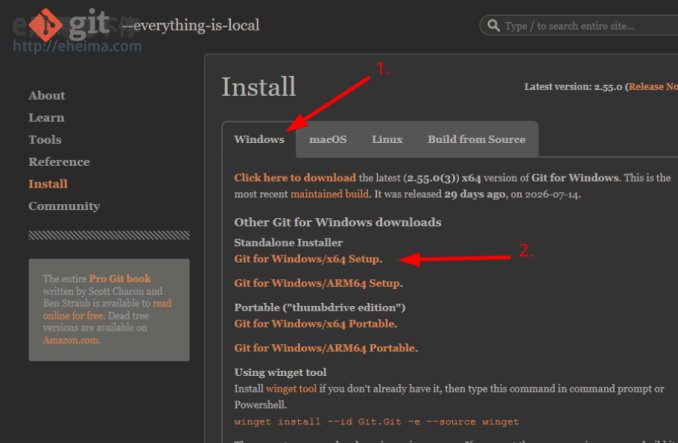Open the Release Notes link

[653, 86]
